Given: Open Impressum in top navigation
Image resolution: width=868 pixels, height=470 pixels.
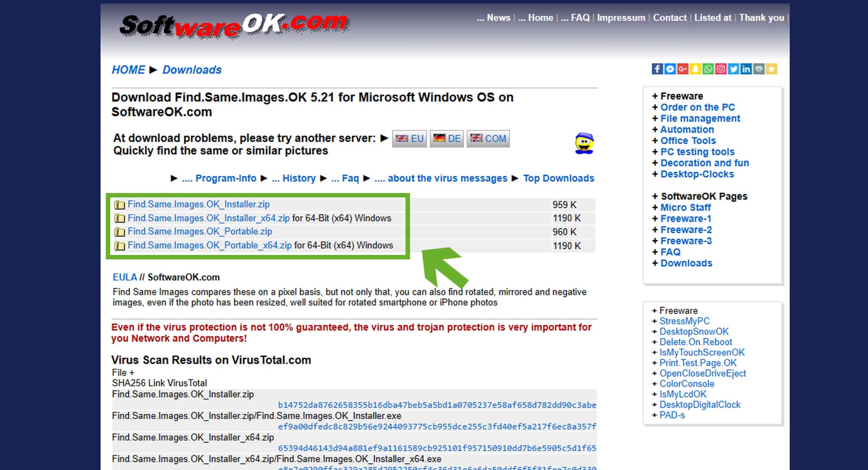Looking at the screenshot, I should 621,18.
